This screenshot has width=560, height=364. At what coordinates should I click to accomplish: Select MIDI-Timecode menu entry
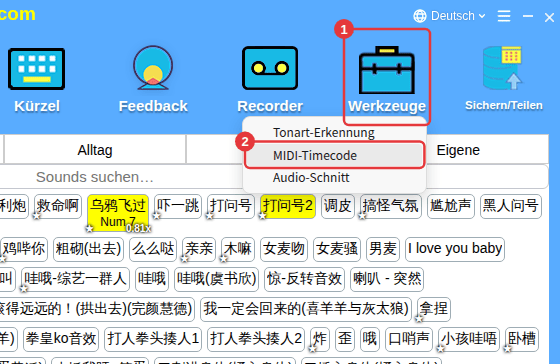[x=315, y=156]
